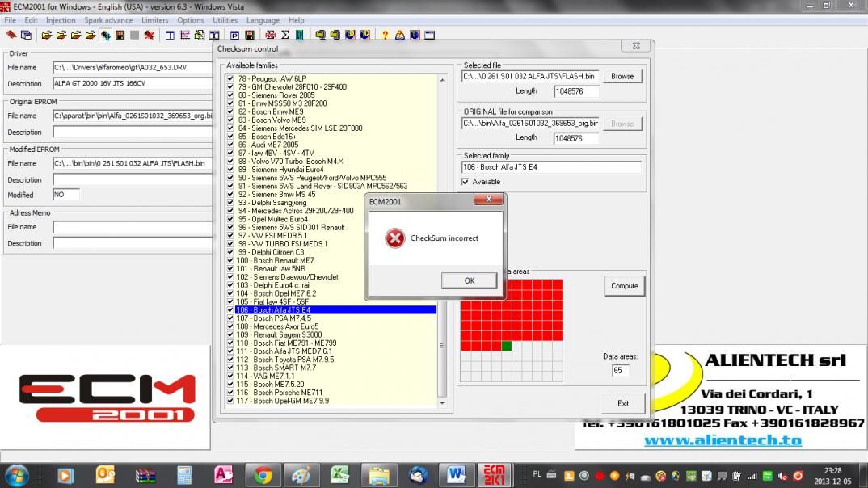Viewport: 868px width, 488px height.
Task: Open the graph view toolbar icon
Action: [185, 35]
